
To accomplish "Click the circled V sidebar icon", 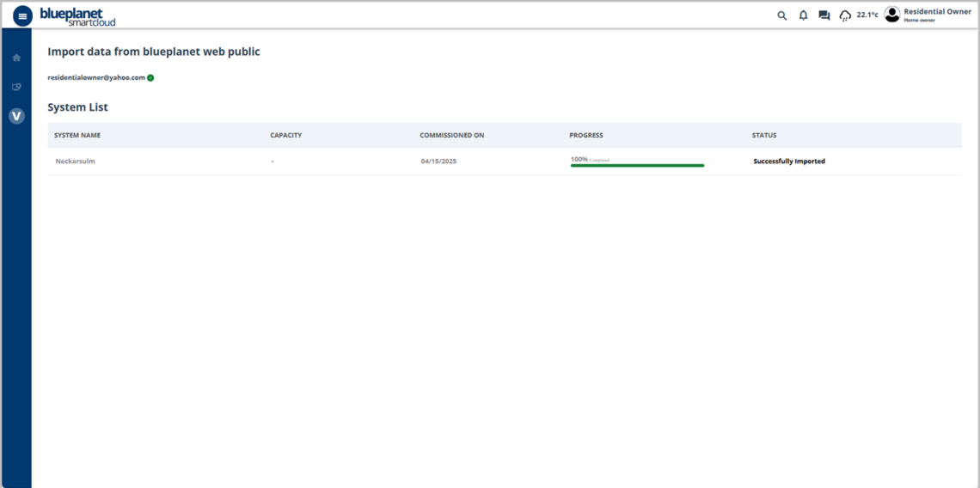I will point(16,116).
